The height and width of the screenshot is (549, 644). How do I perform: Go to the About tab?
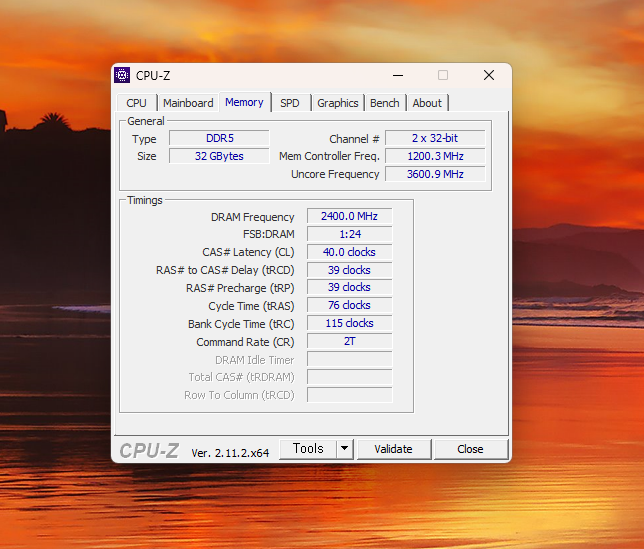(x=427, y=103)
